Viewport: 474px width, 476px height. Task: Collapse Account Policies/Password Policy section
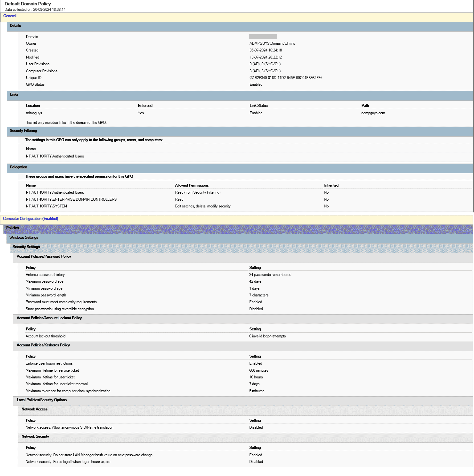tap(44, 256)
